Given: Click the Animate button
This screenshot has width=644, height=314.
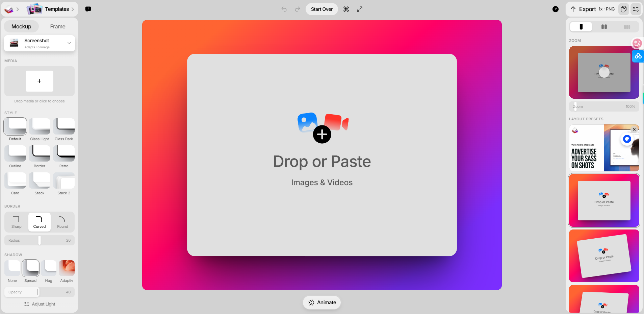Looking at the screenshot, I should pos(322,303).
